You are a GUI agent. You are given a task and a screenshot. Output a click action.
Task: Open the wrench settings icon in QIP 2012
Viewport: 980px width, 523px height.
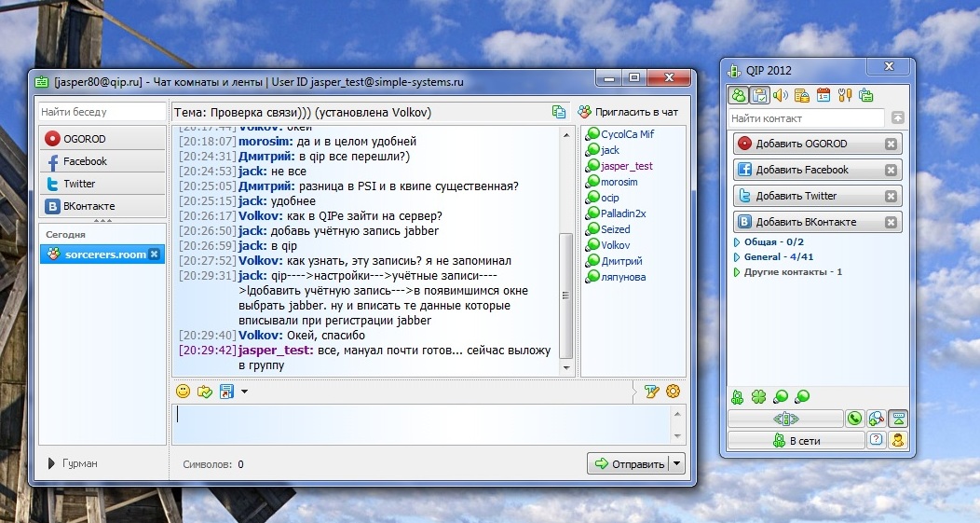(844, 95)
